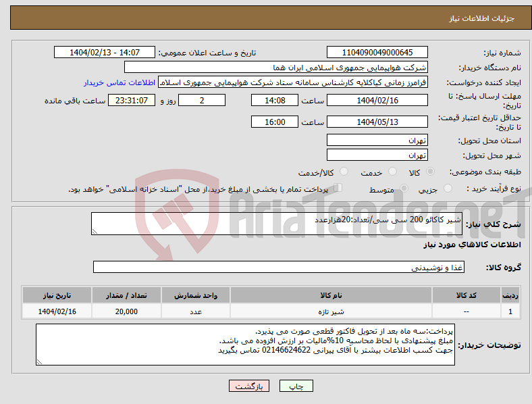Click the row number 1 cell
This screenshot has width=532, height=404.
click(510, 311)
